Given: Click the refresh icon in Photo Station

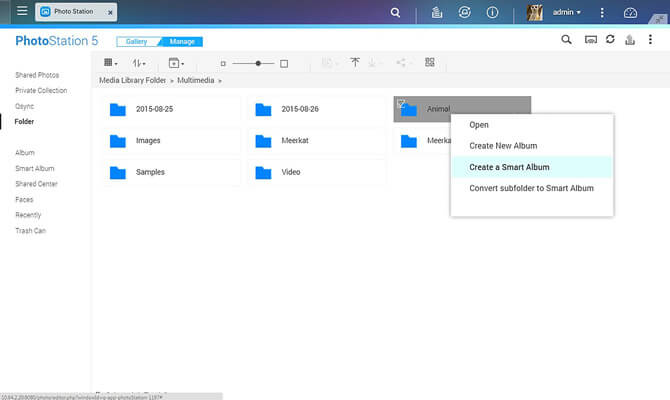Looking at the screenshot, I should [x=609, y=40].
